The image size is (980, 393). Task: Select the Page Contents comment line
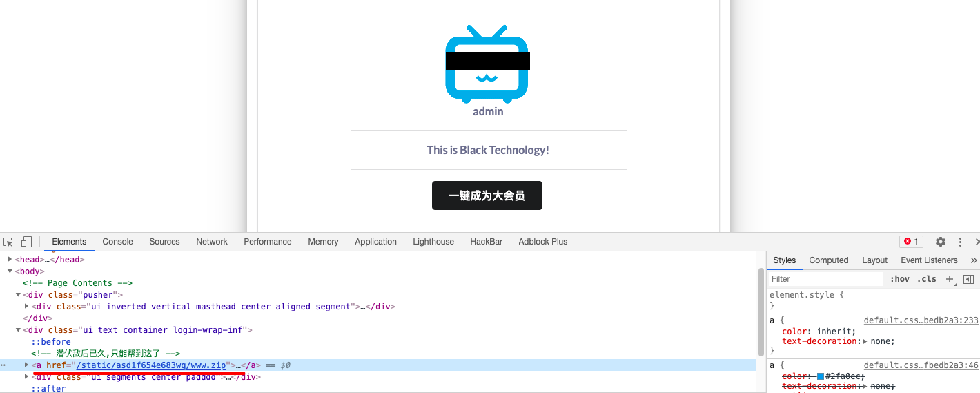pyautogui.click(x=77, y=283)
